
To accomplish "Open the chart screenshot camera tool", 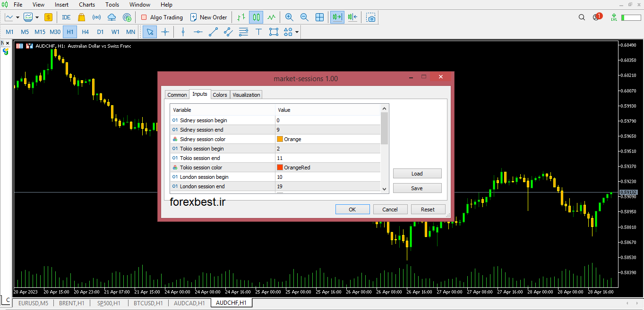I will (371, 17).
